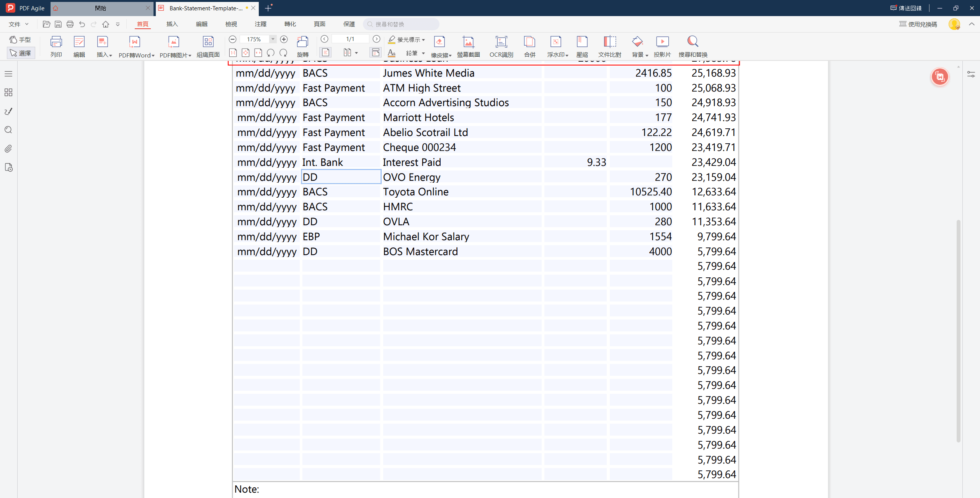
Task: Click the fit width view icon
Action: 258,52
